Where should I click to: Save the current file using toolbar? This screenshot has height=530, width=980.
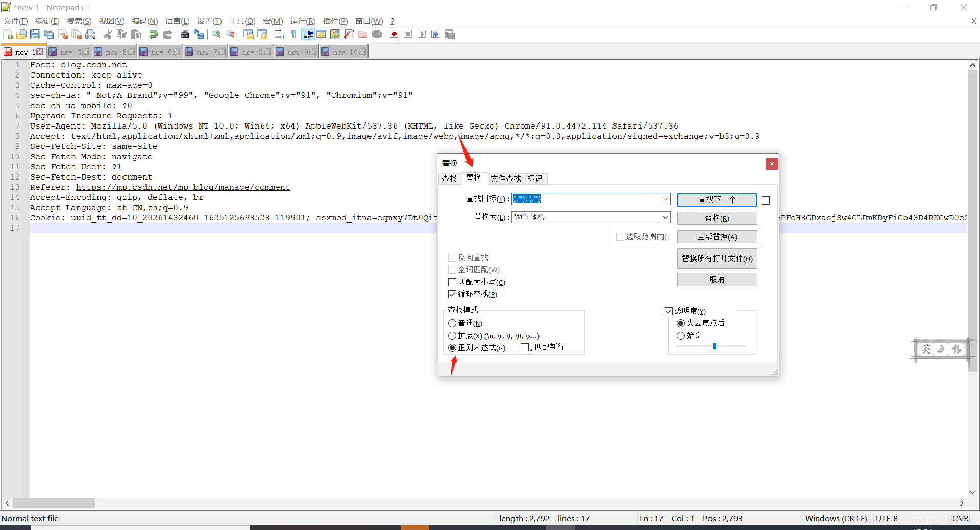click(35, 34)
